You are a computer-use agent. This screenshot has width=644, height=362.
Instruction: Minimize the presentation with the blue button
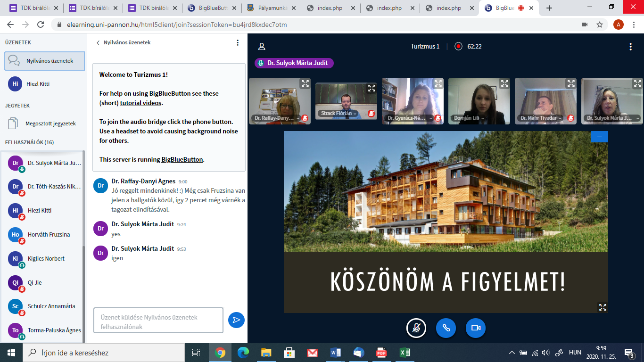(599, 137)
